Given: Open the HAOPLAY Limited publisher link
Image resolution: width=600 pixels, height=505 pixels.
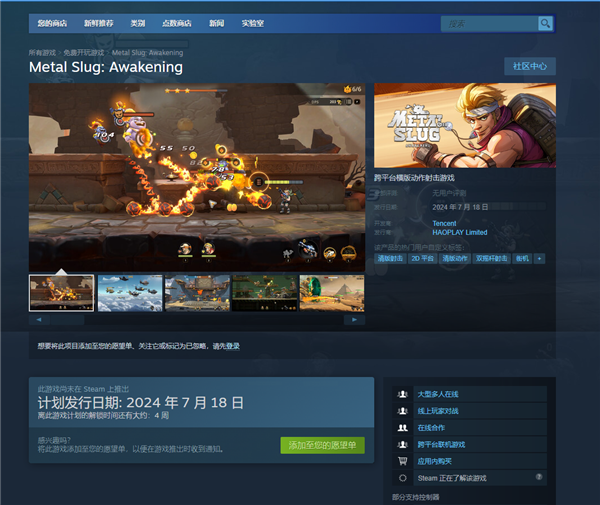Looking at the screenshot, I should [460, 232].
